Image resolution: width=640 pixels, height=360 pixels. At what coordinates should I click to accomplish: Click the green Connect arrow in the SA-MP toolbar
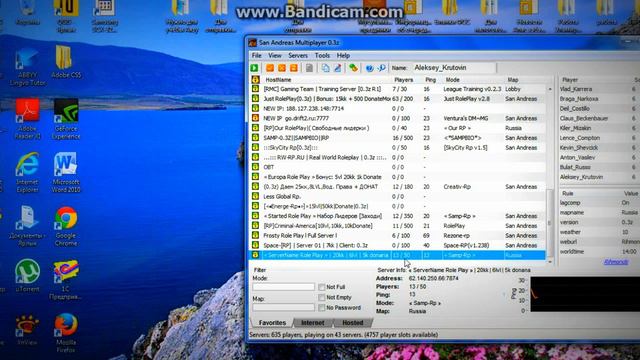254,68
